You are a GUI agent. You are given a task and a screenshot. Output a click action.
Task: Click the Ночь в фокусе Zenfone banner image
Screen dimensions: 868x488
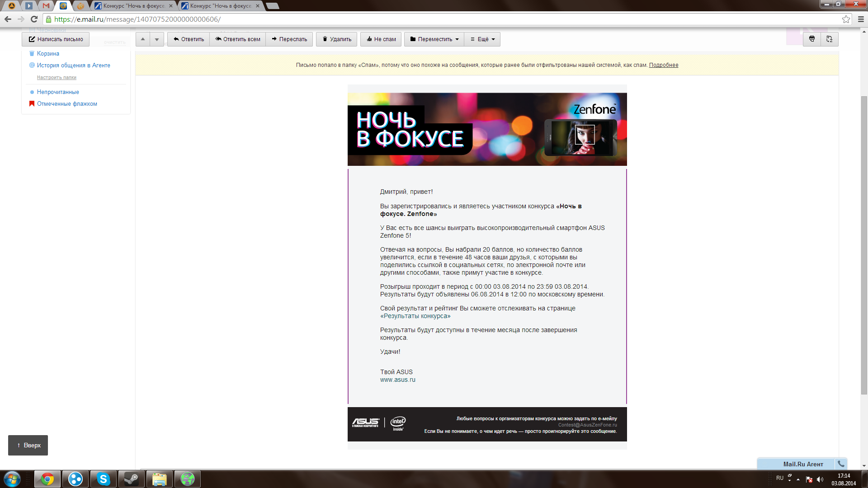[x=487, y=129]
